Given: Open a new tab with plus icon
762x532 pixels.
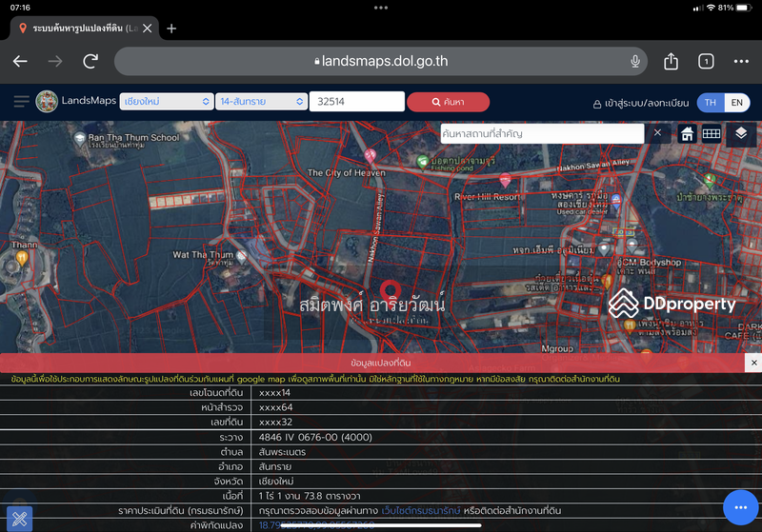Looking at the screenshot, I should [171, 29].
